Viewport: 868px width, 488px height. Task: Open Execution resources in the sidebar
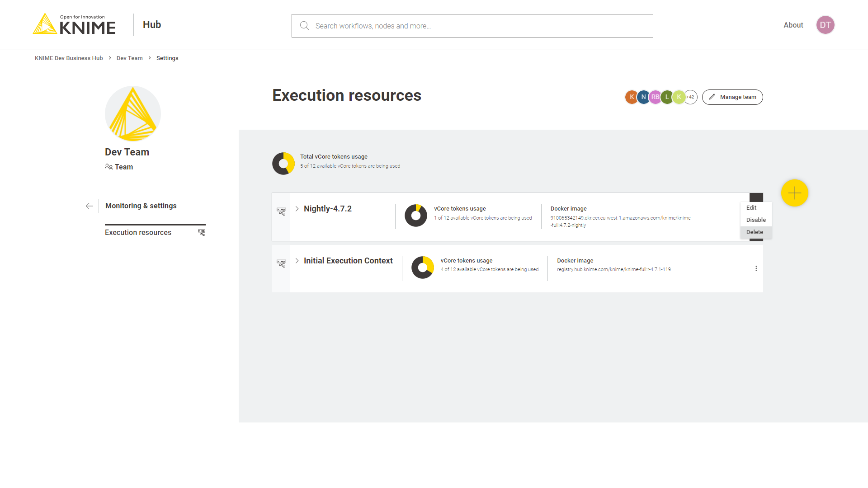(x=155, y=232)
